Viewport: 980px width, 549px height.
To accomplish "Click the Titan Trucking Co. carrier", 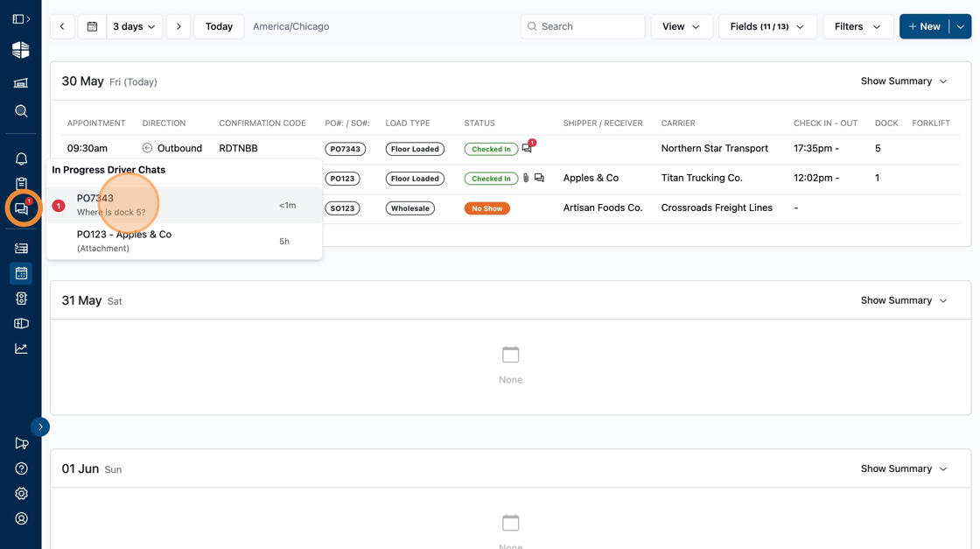I will [x=702, y=178].
